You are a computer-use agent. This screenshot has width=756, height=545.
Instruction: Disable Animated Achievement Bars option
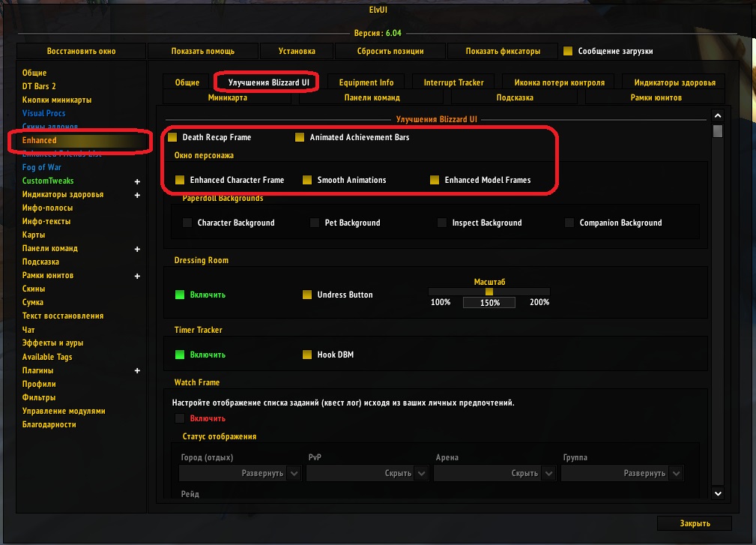(x=300, y=138)
